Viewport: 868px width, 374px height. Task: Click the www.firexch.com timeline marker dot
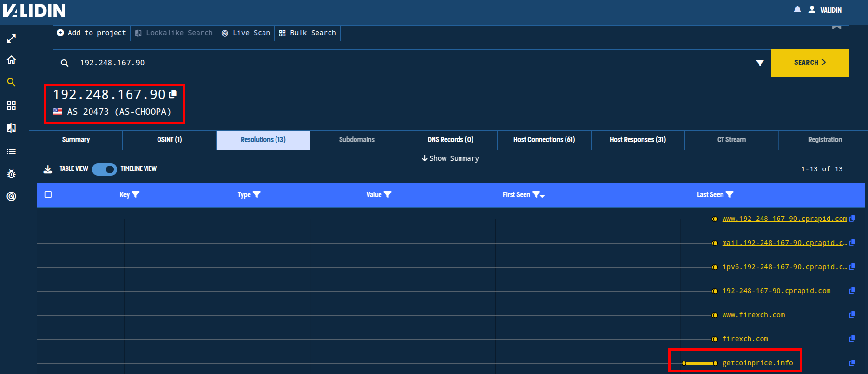click(x=715, y=315)
